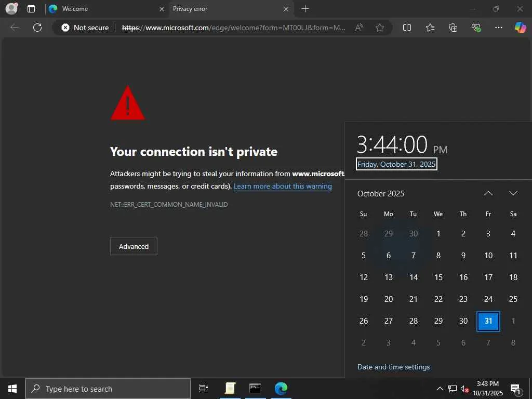Open Settings and more menu
The height and width of the screenshot is (399, 532).
tap(498, 28)
